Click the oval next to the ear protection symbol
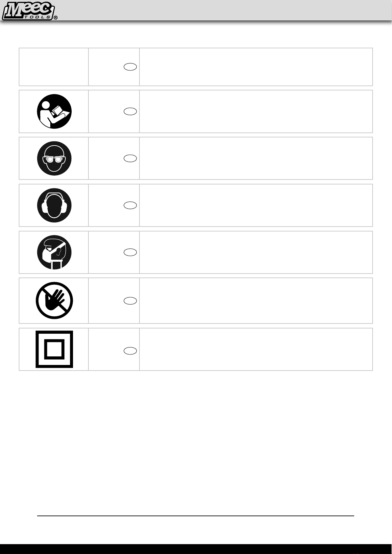This screenshot has height=554, width=392. coord(130,205)
